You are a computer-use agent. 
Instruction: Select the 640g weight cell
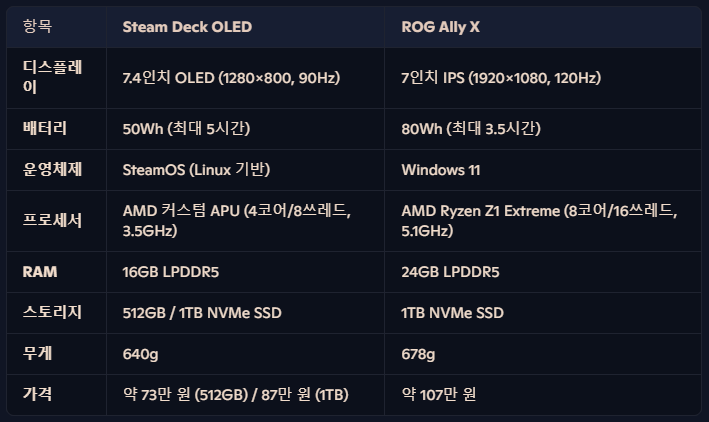click(140, 354)
